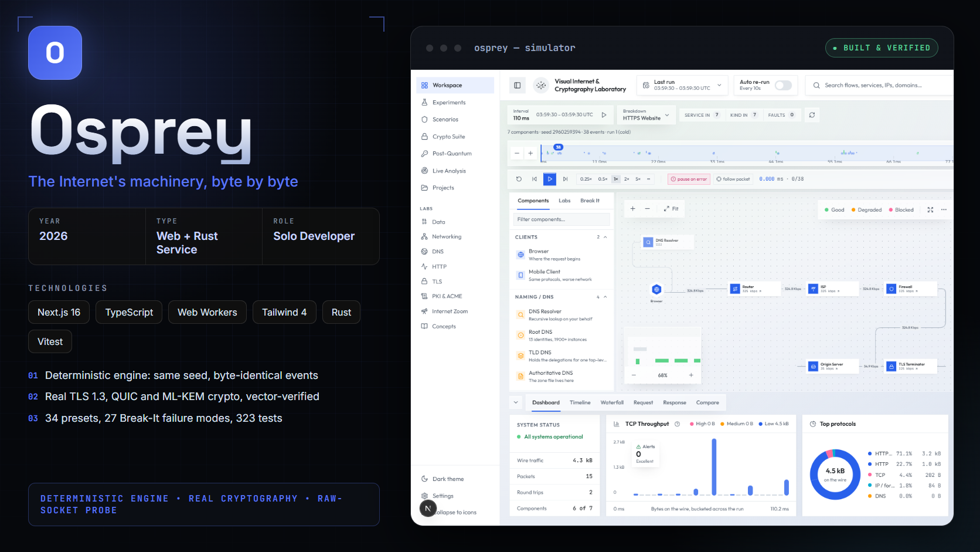The height and width of the screenshot is (552, 980).
Task: Open Settings in sidebar
Action: (455, 496)
